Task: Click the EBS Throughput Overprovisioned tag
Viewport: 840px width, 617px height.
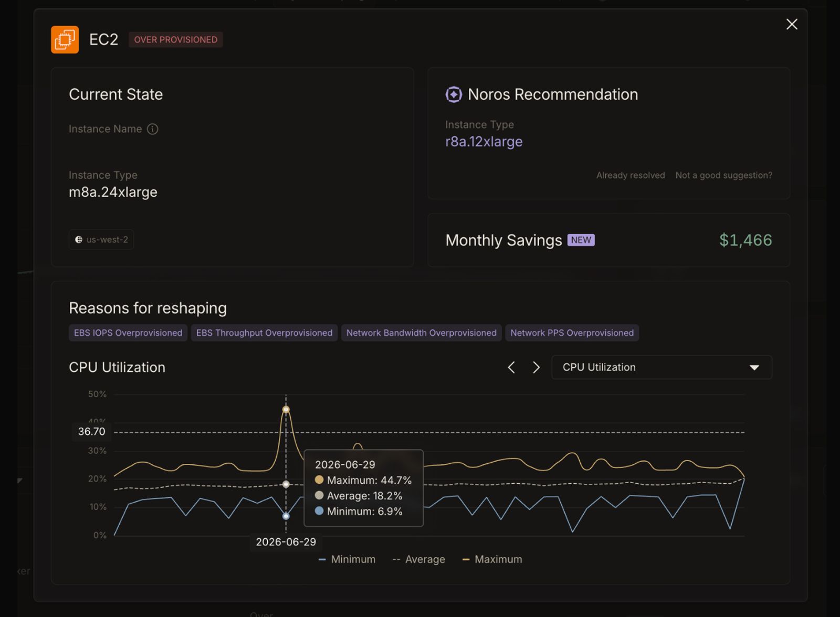Action: [264, 333]
